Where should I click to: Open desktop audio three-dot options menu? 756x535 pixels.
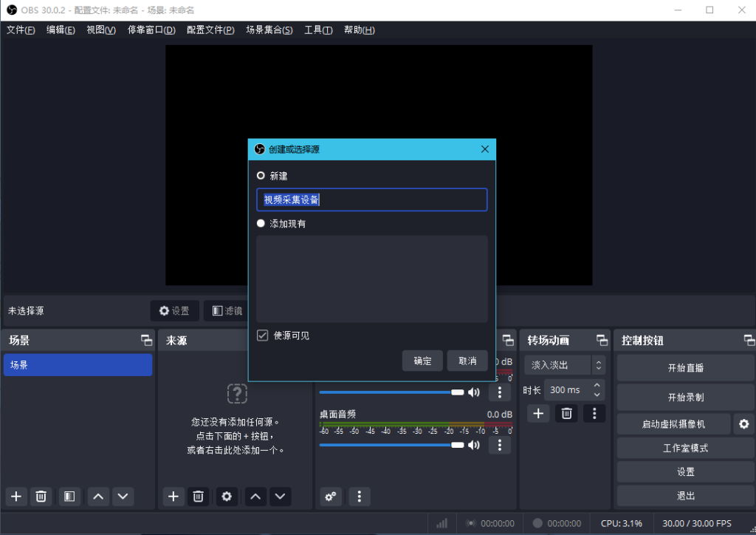(500, 445)
